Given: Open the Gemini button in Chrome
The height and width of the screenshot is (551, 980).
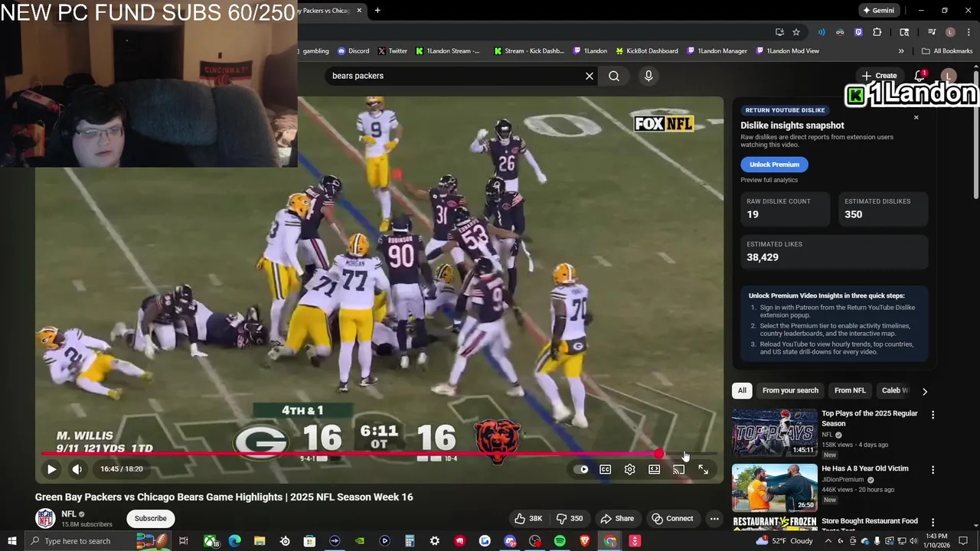Looking at the screenshot, I should (x=878, y=11).
